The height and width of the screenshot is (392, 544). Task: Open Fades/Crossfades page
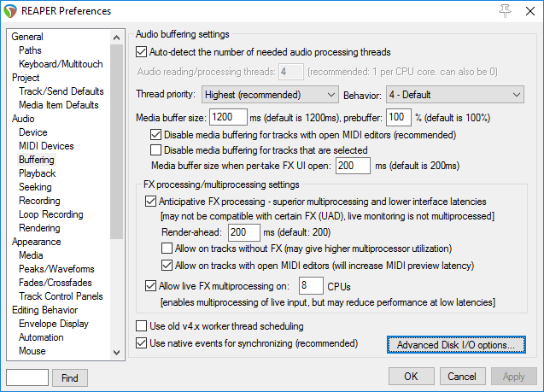56,283
